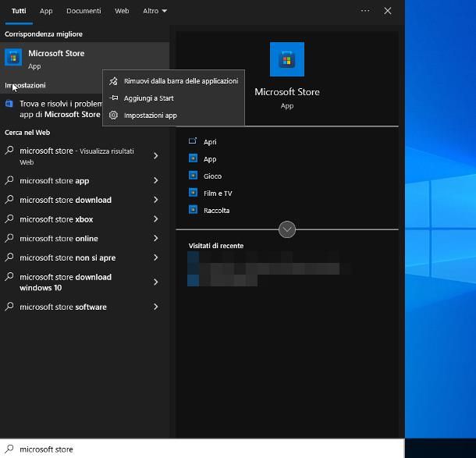The width and height of the screenshot is (476, 458).
Task: Select the Microsoft Store best match result
Action: 84,59
